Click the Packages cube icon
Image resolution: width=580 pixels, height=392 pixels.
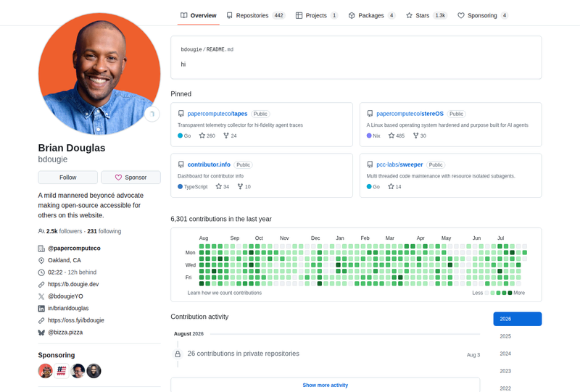tap(352, 15)
